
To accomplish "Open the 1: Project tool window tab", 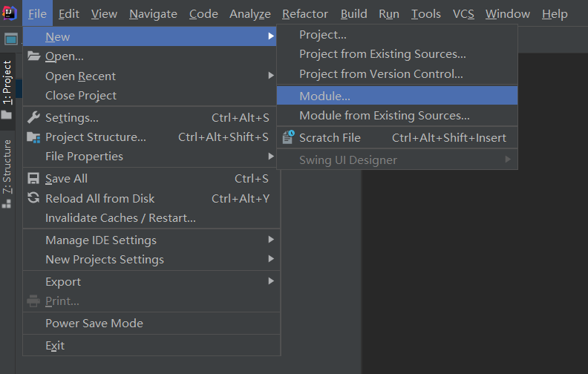I will tap(7, 82).
